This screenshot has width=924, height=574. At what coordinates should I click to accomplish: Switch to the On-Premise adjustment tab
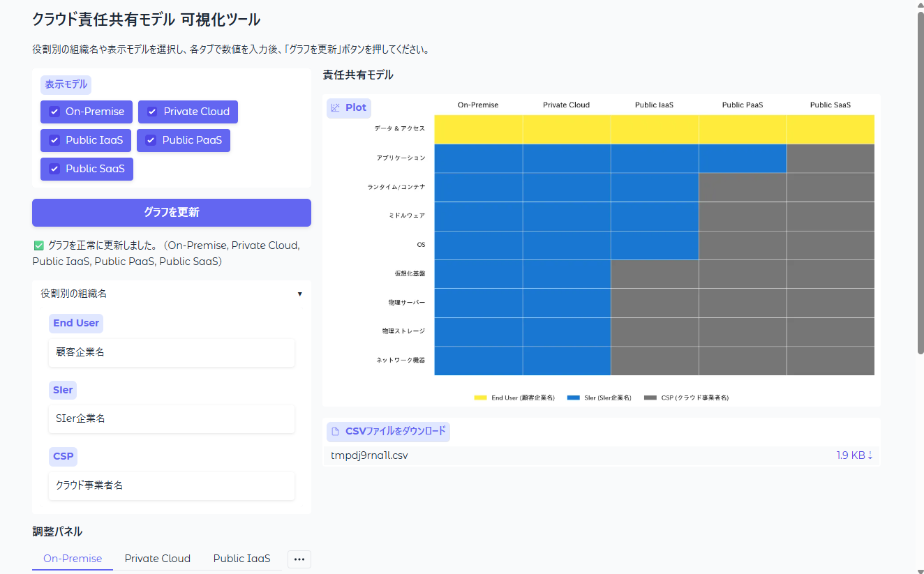(73, 559)
